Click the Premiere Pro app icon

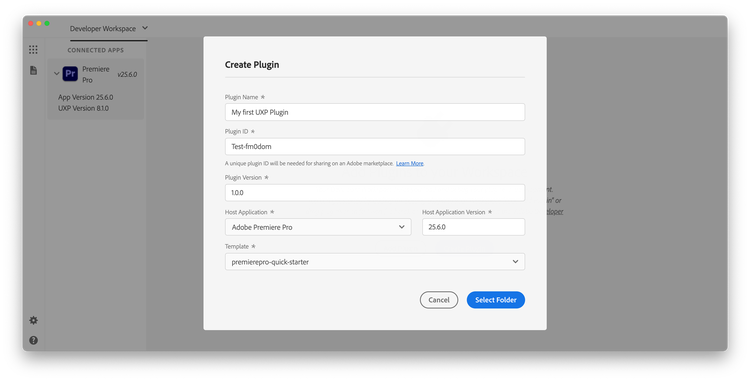point(70,74)
